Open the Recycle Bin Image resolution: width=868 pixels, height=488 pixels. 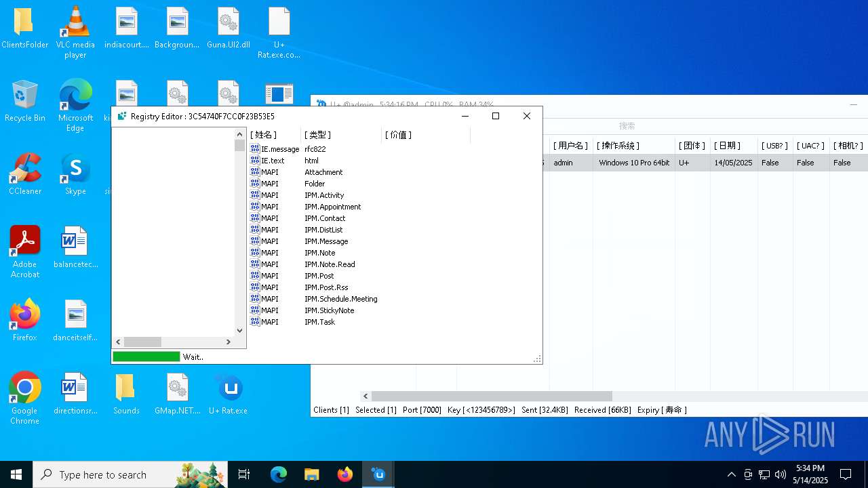click(x=24, y=102)
